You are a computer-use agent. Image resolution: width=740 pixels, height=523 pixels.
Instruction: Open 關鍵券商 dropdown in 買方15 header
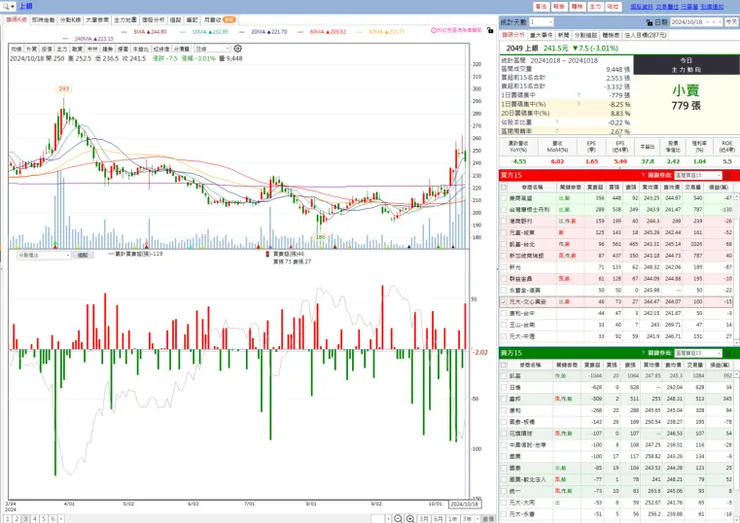pyautogui.click(x=698, y=175)
